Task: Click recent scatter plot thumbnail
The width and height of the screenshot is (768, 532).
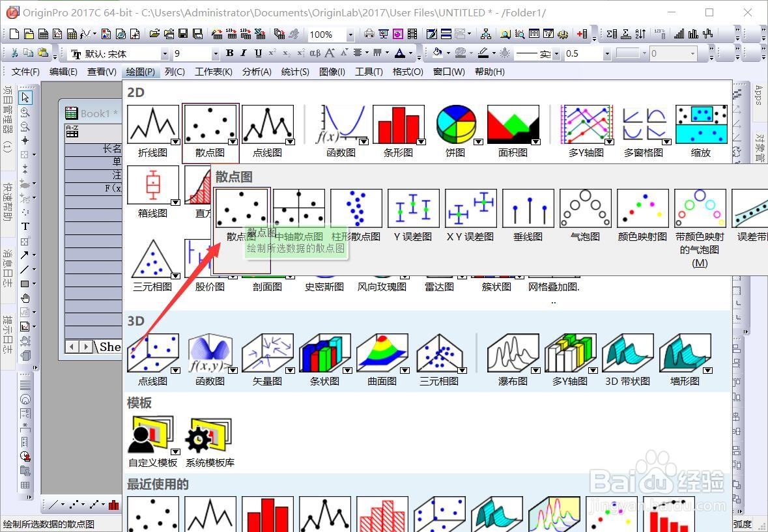Action: point(153,514)
